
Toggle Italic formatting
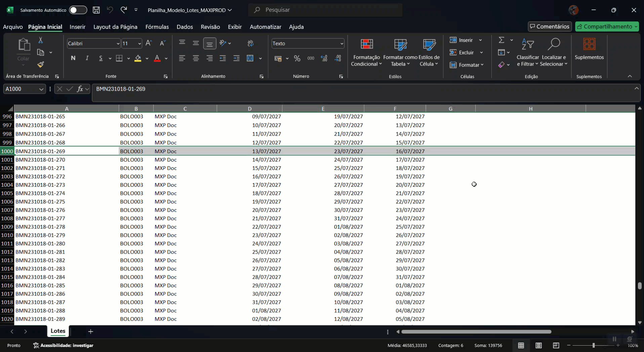[x=87, y=58]
